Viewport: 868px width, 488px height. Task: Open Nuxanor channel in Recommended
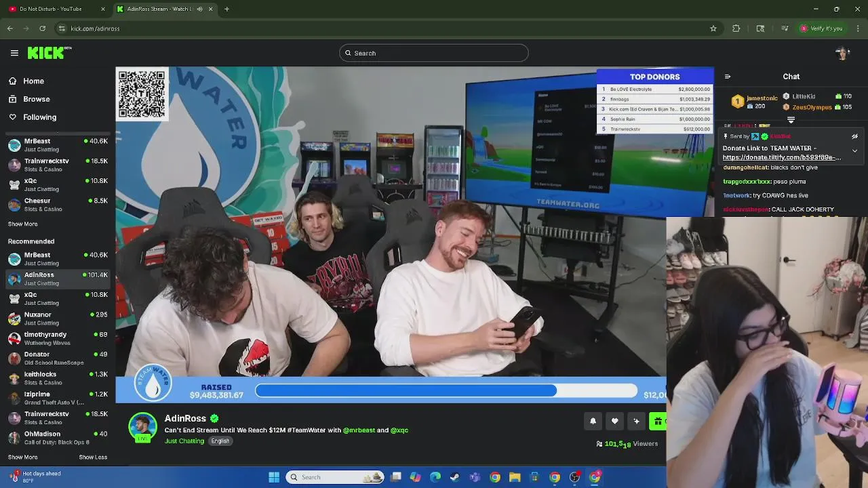58,319
